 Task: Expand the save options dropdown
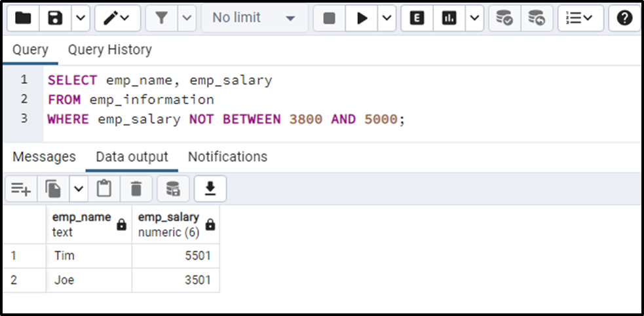click(x=81, y=18)
